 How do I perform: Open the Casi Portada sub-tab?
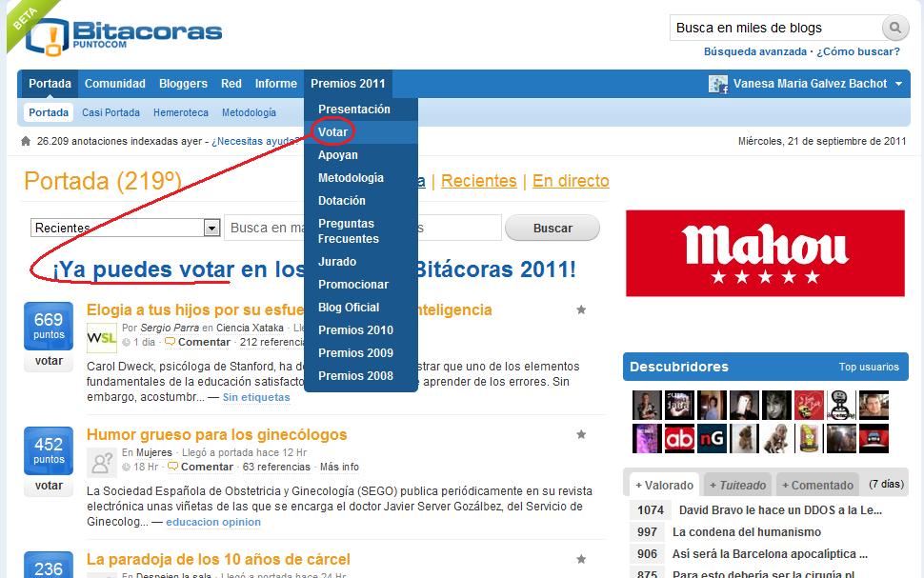(x=110, y=112)
